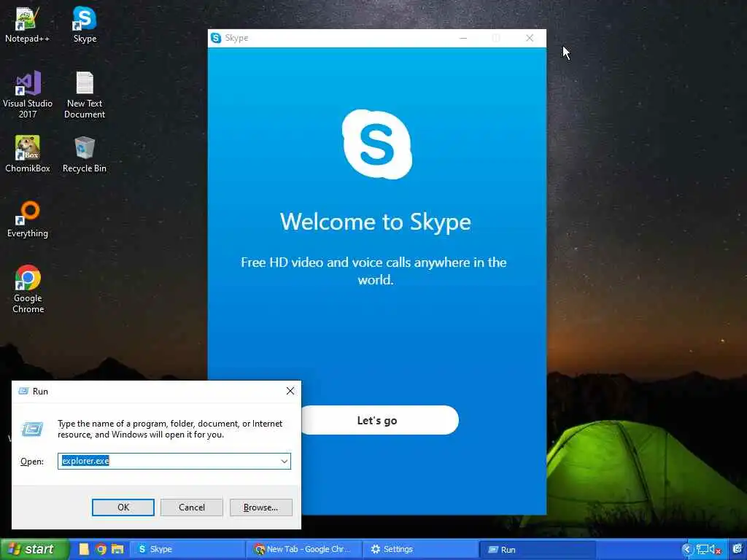Select the Everything search shortcut

(28, 219)
